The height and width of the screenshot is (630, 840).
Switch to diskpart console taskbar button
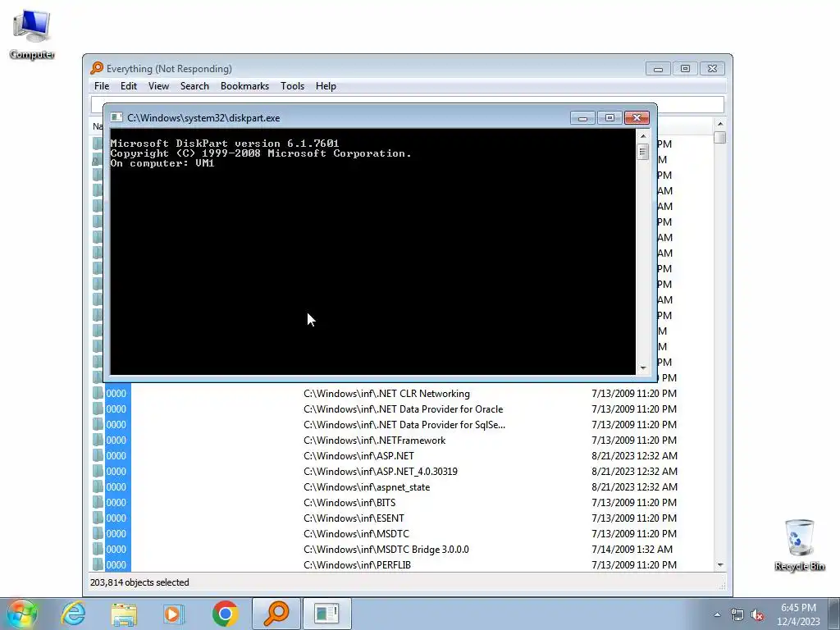pos(326,614)
